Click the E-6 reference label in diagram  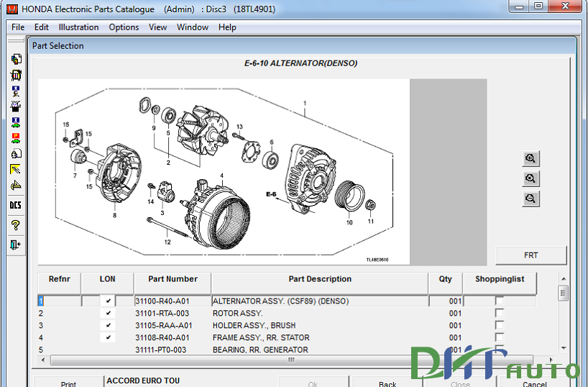tap(271, 194)
